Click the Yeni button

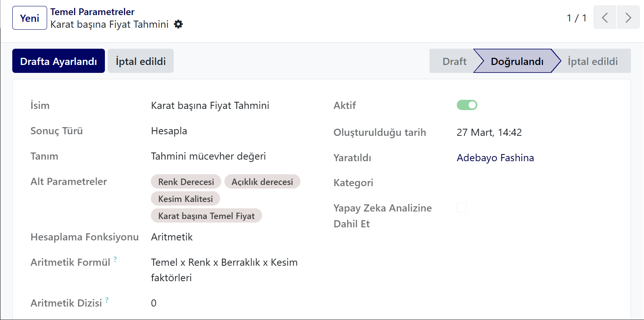(x=30, y=18)
